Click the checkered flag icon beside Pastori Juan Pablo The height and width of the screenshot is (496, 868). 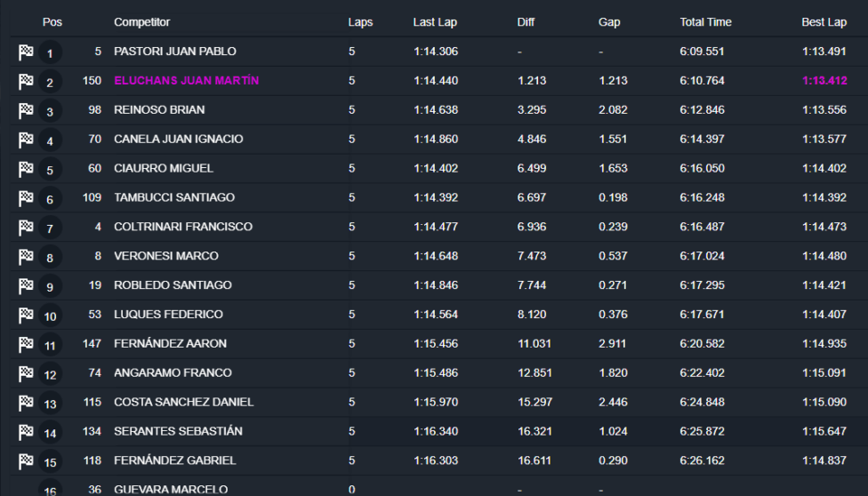[26, 52]
